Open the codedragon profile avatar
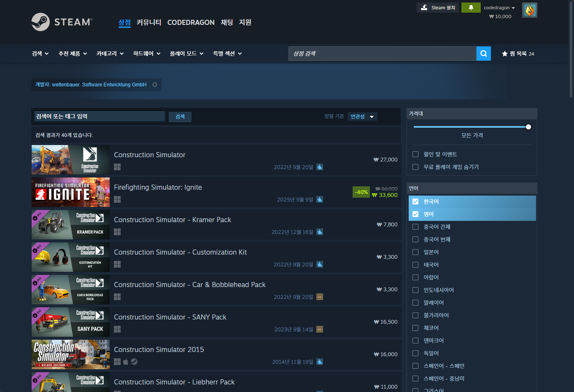The height and width of the screenshot is (392, 574). coord(530,10)
